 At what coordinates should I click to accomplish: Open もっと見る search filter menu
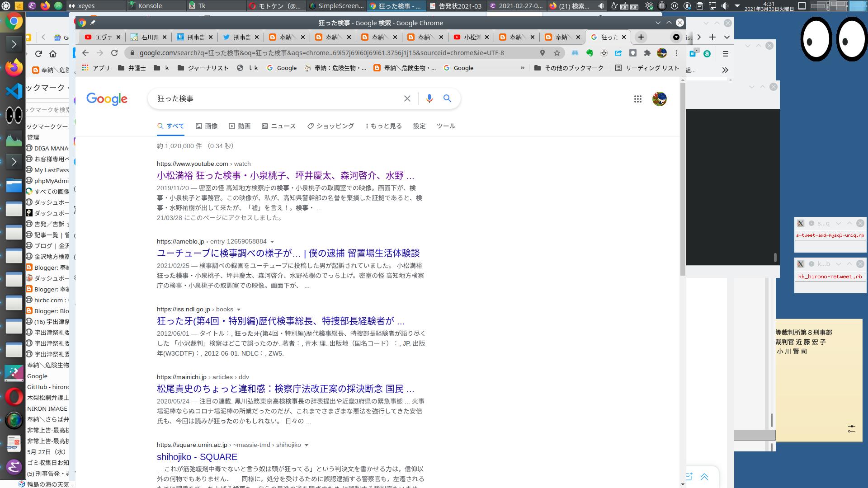click(x=384, y=126)
